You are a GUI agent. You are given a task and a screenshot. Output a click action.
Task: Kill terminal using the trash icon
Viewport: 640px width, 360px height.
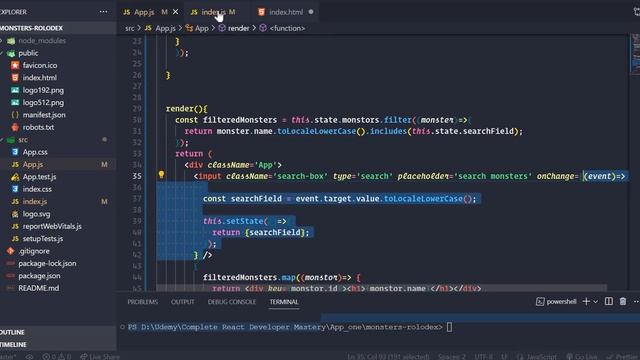[623, 302]
